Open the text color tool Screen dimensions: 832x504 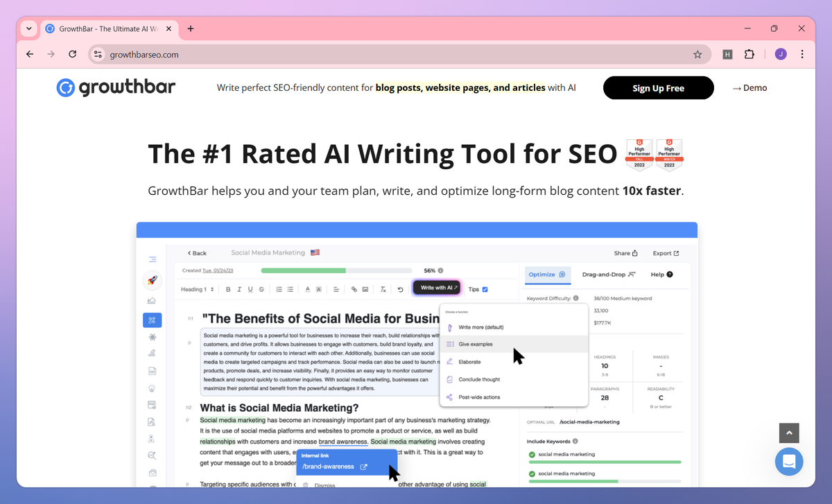[x=308, y=289]
